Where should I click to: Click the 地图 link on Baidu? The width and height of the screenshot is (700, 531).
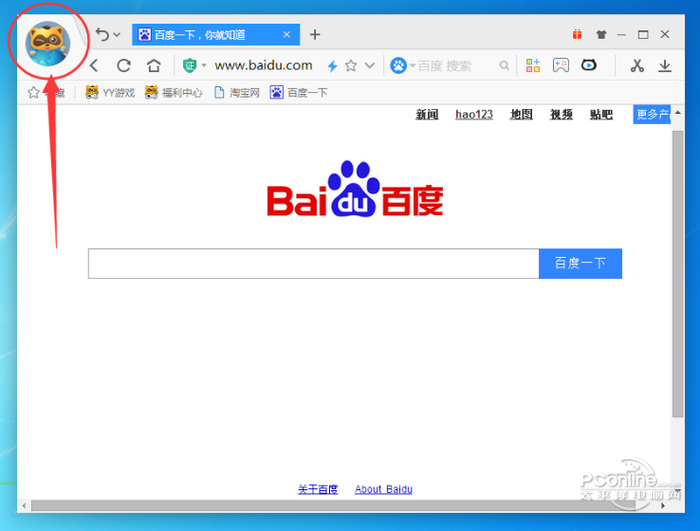pyautogui.click(x=521, y=115)
